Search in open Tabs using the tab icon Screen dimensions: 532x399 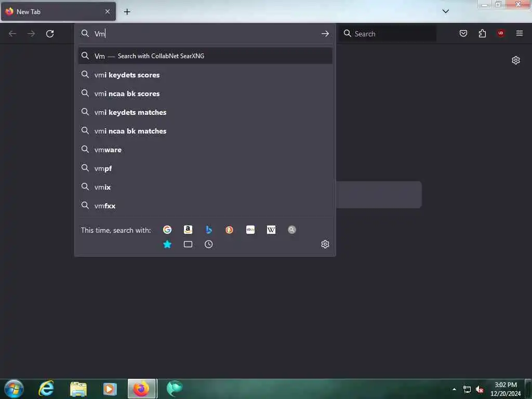[x=188, y=244]
